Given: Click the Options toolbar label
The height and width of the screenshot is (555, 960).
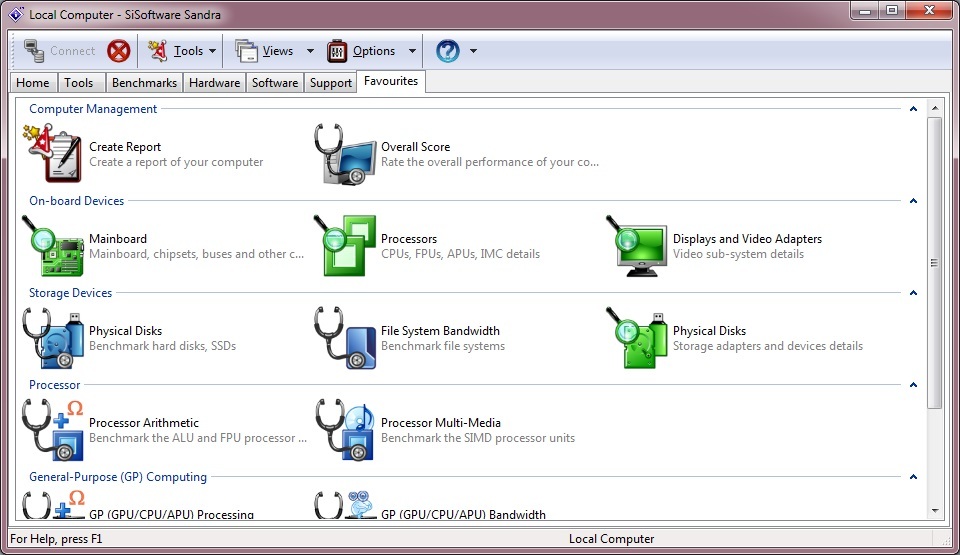Looking at the screenshot, I should tap(373, 51).
